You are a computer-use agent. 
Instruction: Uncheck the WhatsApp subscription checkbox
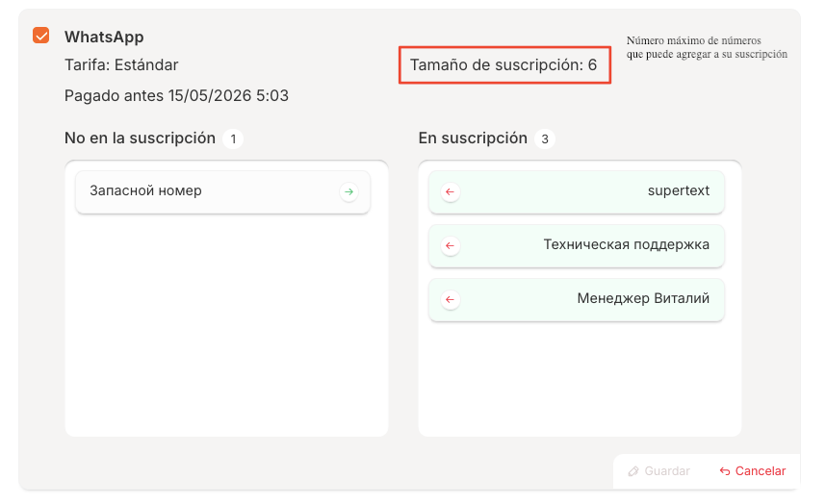click(41, 36)
